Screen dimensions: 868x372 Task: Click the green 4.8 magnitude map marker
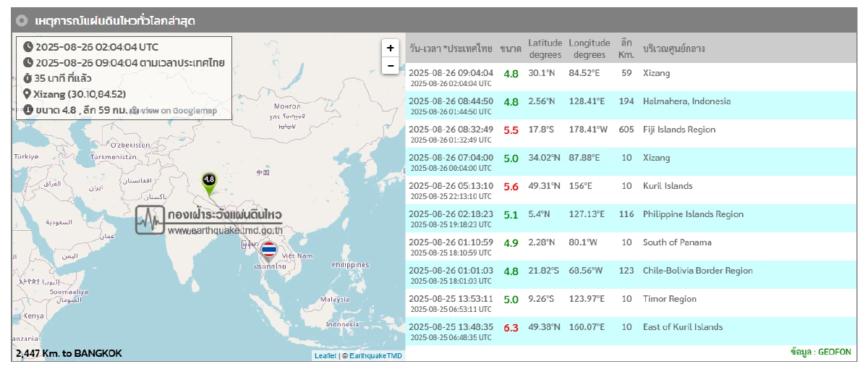click(209, 184)
